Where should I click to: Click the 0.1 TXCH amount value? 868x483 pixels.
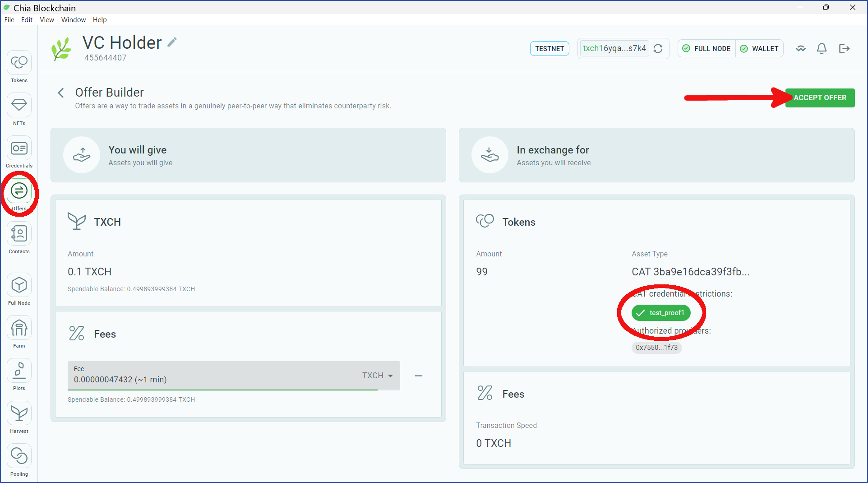89,272
